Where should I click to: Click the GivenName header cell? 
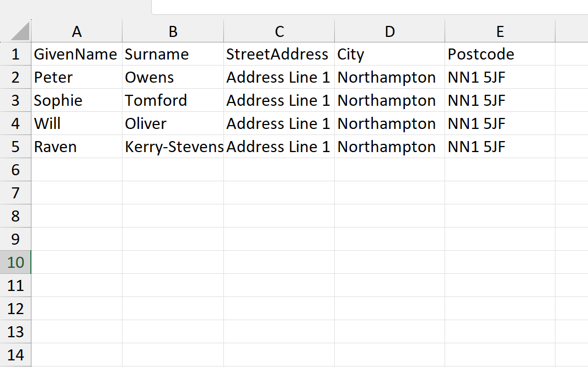tap(76, 54)
